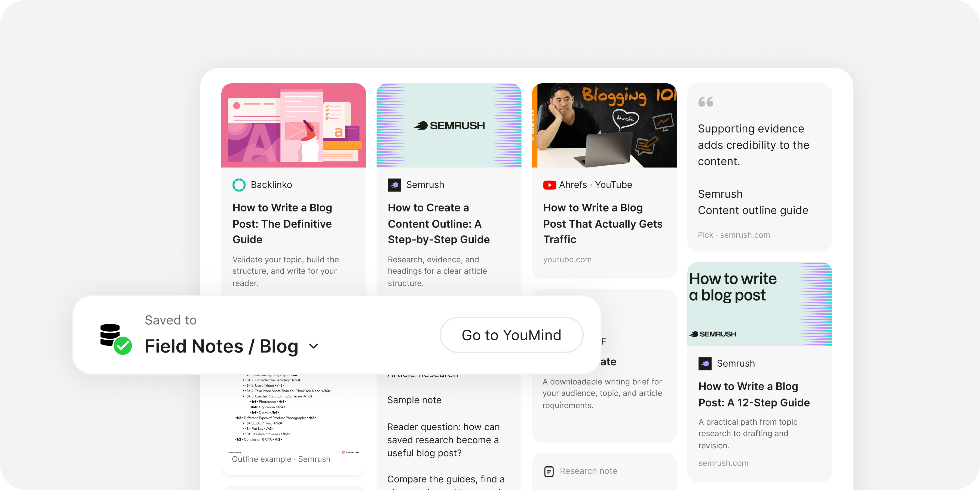Screen dimensions: 980x490
Task: Click the saved database checkmark icon
Action: click(116, 339)
